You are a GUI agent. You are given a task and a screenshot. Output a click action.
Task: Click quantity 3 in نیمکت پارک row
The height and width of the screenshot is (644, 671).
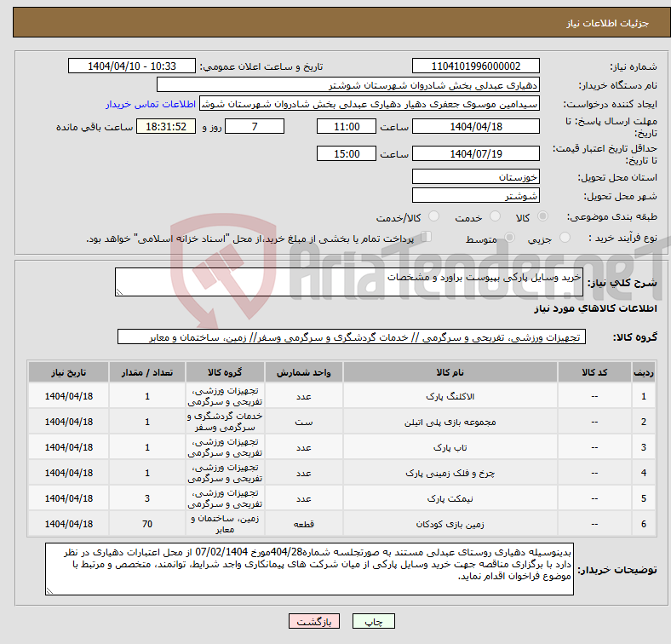pos(146,498)
